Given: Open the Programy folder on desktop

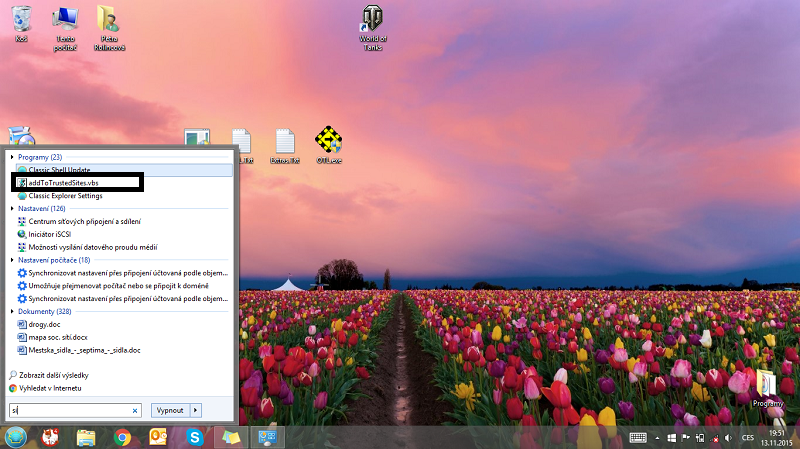Looking at the screenshot, I should pos(767,389).
